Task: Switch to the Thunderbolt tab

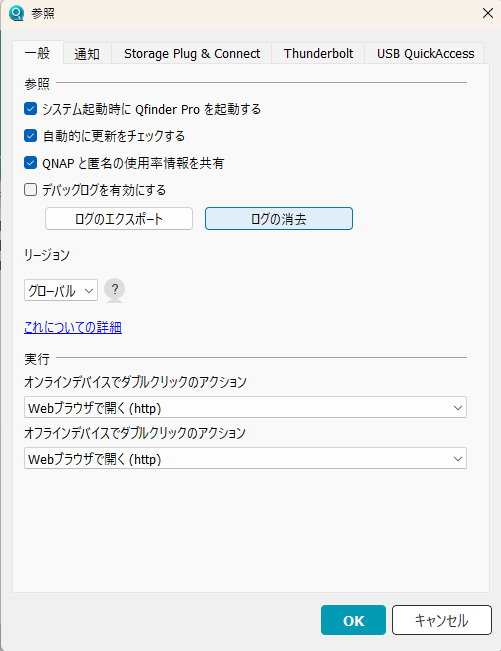Action: pyautogui.click(x=318, y=54)
